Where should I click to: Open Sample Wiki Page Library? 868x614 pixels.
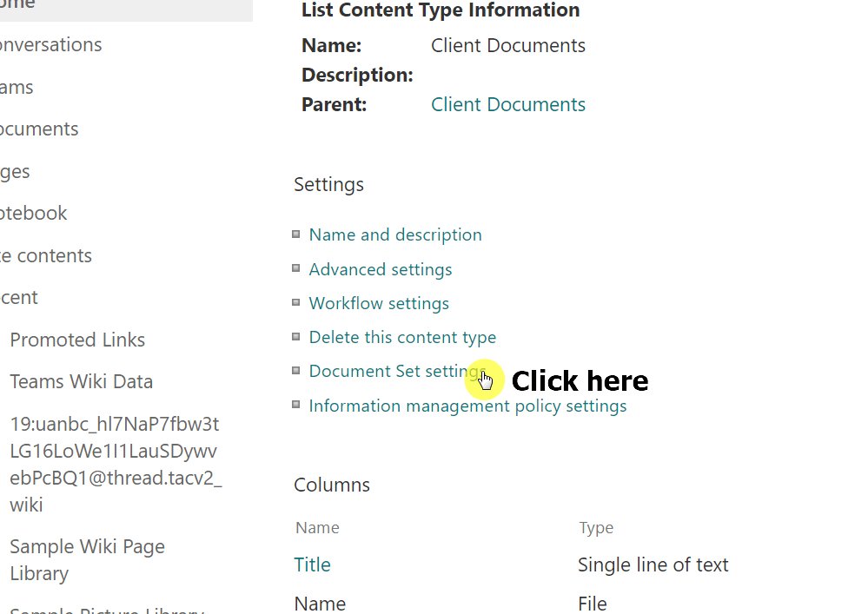(88, 560)
